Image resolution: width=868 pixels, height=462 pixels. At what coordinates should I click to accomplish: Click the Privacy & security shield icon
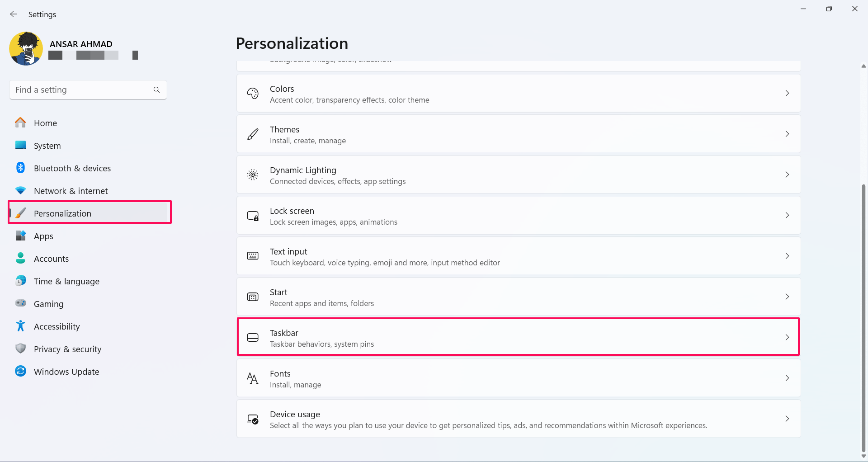[20, 349]
